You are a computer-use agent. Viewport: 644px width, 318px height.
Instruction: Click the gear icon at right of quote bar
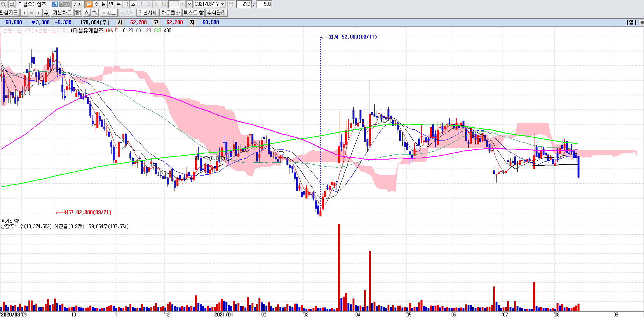[641, 23]
